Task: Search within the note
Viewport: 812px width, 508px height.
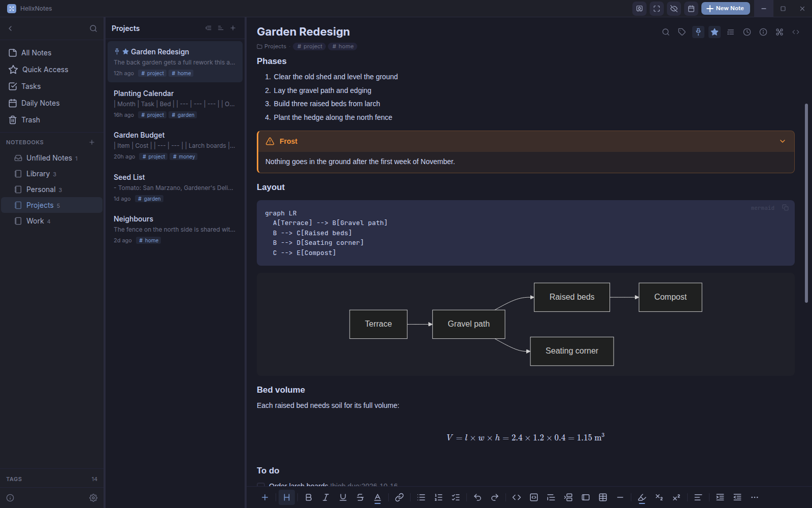Action: coord(666,32)
